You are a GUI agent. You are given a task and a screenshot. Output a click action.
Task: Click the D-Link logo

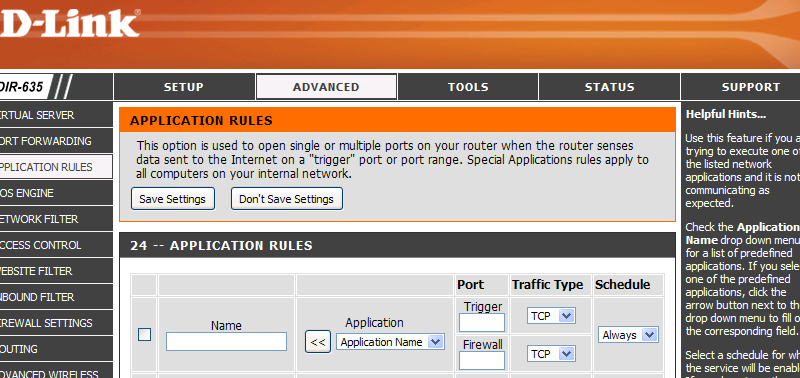[69, 23]
